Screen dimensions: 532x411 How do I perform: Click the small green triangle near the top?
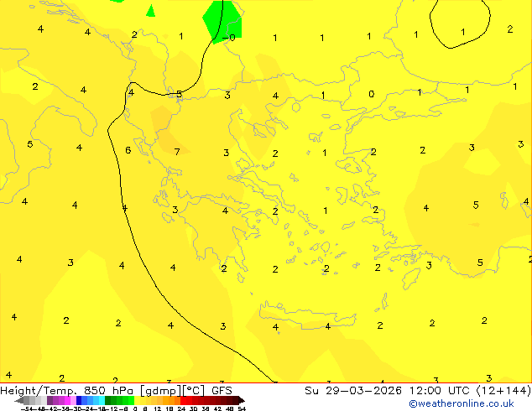coord(151,11)
